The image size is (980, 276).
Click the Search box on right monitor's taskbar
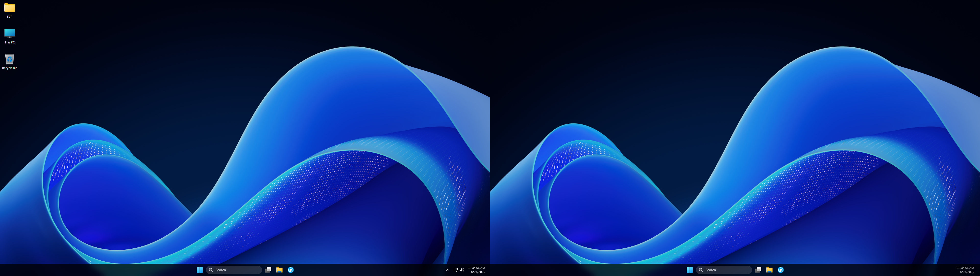click(724, 270)
